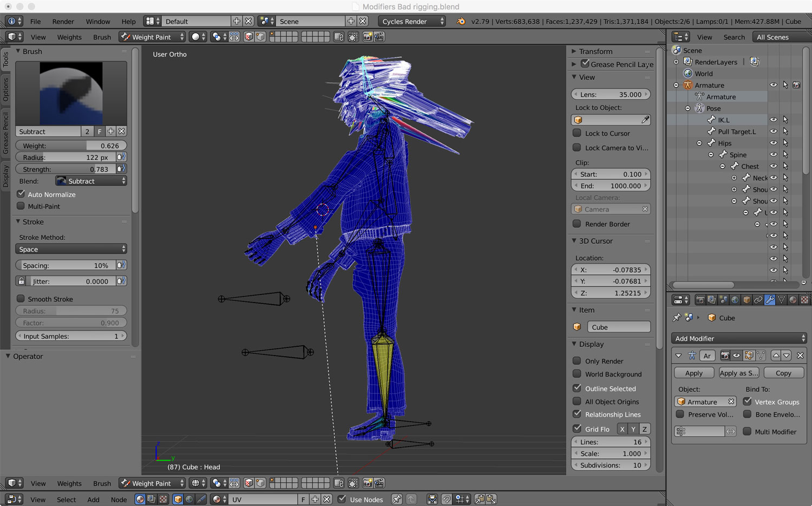
Task: Adjust the brush Strength slider
Action: point(65,169)
